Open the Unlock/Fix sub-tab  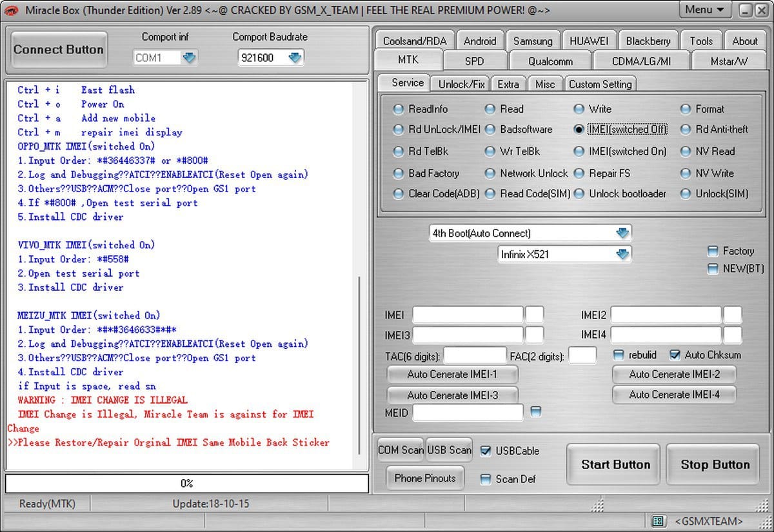(x=461, y=84)
